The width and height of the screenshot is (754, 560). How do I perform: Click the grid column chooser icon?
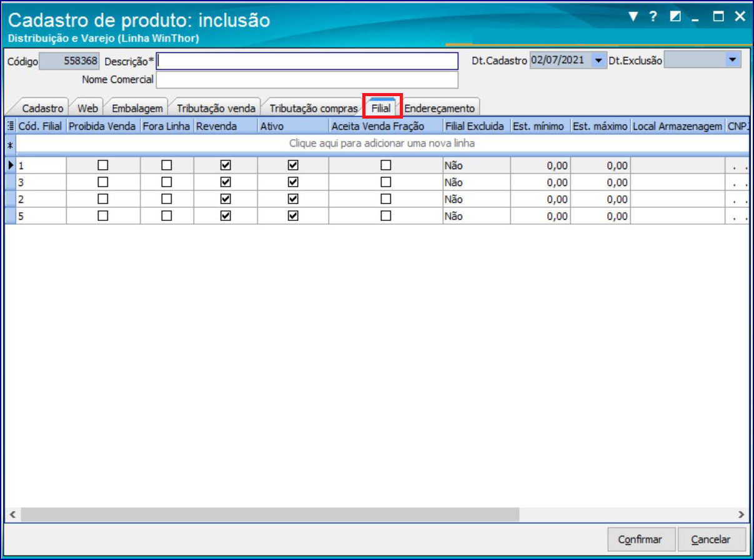coord(10,125)
